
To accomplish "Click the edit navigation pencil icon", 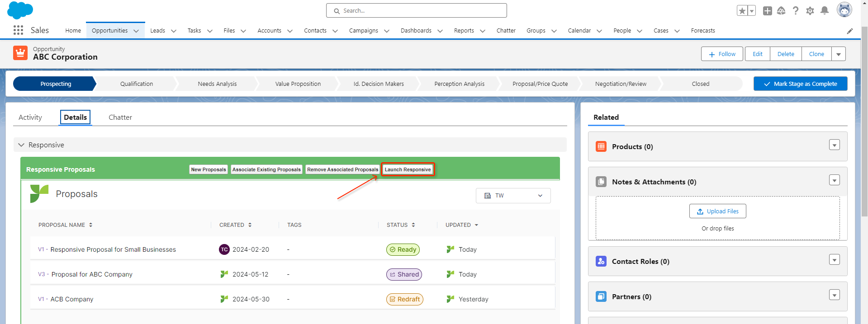I will coord(850,31).
